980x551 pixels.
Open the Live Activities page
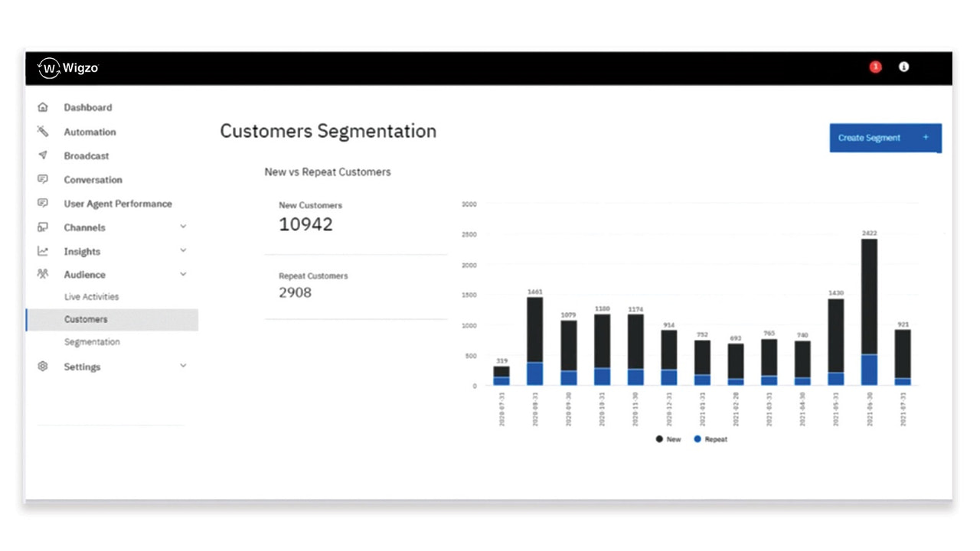[x=91, y=296]
